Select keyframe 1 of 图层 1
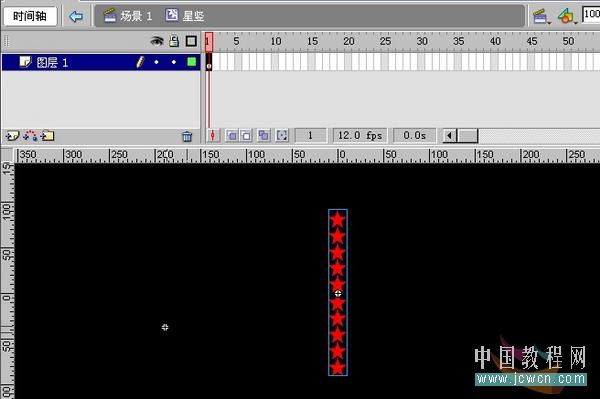600x399 pixels. [x=209, y=62]
